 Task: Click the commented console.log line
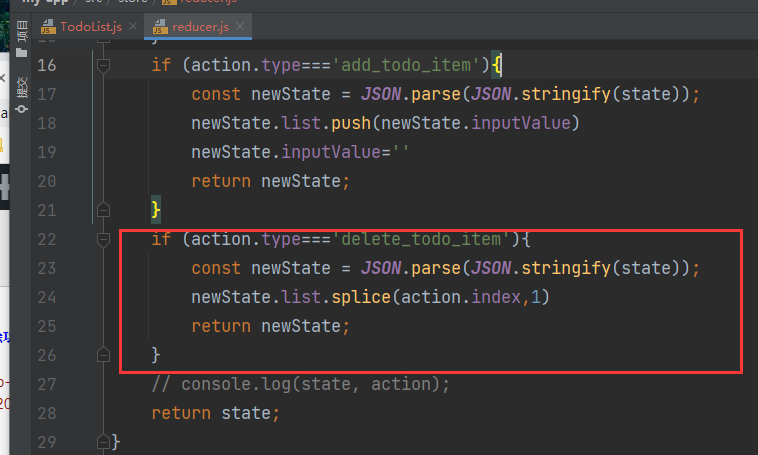[300, 384]
